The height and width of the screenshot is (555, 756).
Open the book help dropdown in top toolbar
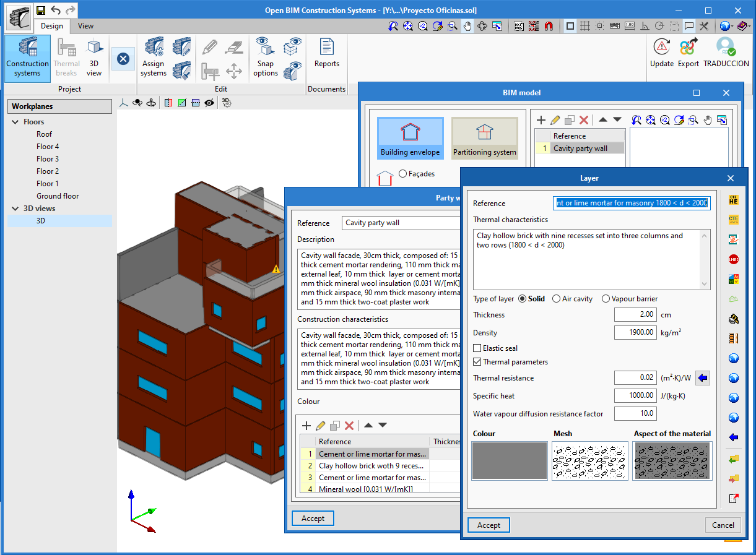[744, 26]
